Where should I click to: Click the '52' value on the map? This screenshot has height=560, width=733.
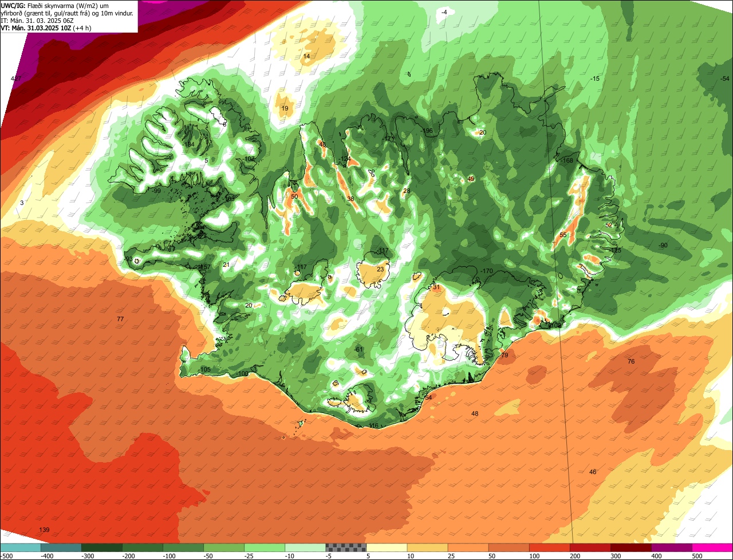[609, 226]
